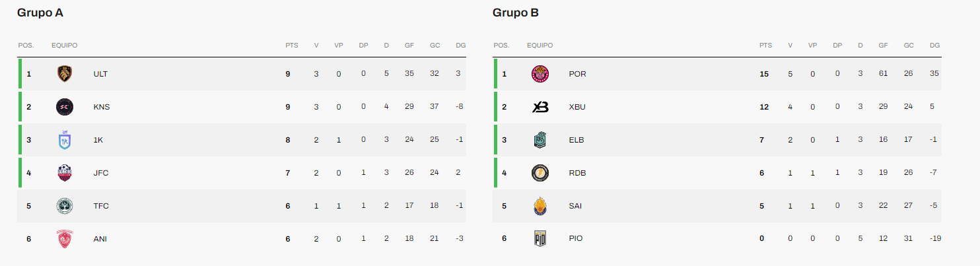
Task: Click the ELB team badge
Action: coord(540,140)
